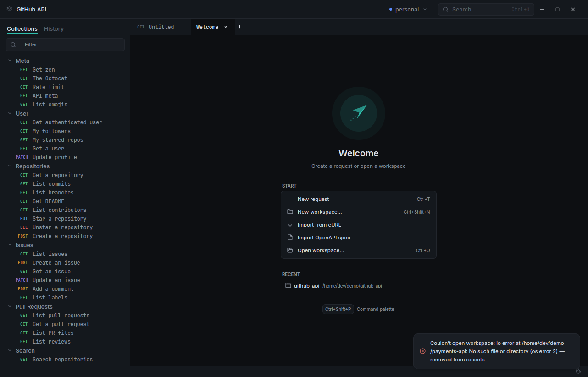
Task: Click the Ctrl+T shortcut label
Action: (423, 199)
